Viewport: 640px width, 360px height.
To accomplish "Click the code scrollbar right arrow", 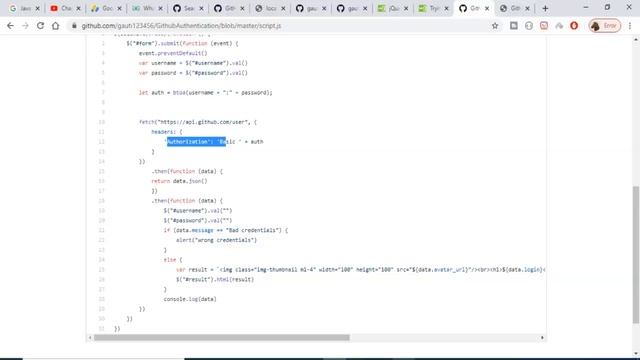I will [x=542, y=338].
